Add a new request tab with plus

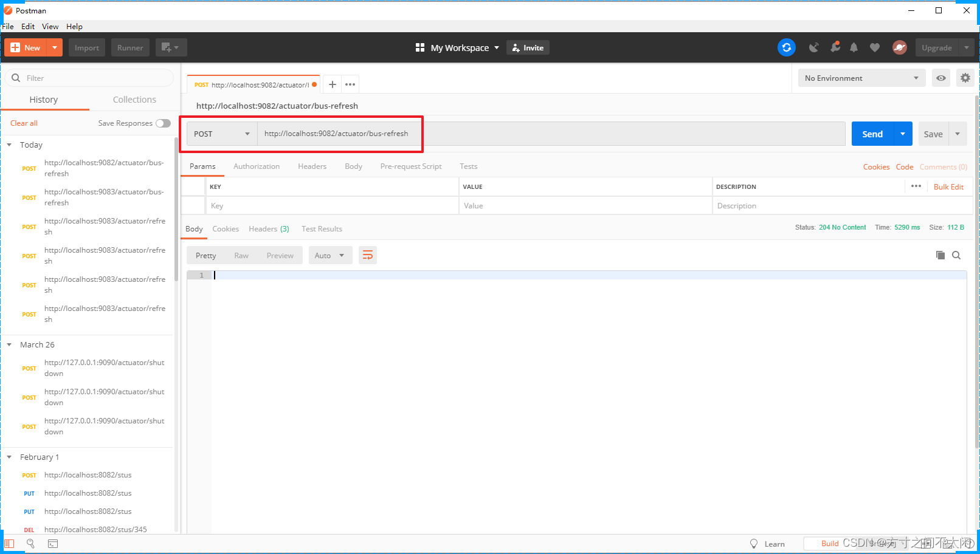click(x=333, y=84)
